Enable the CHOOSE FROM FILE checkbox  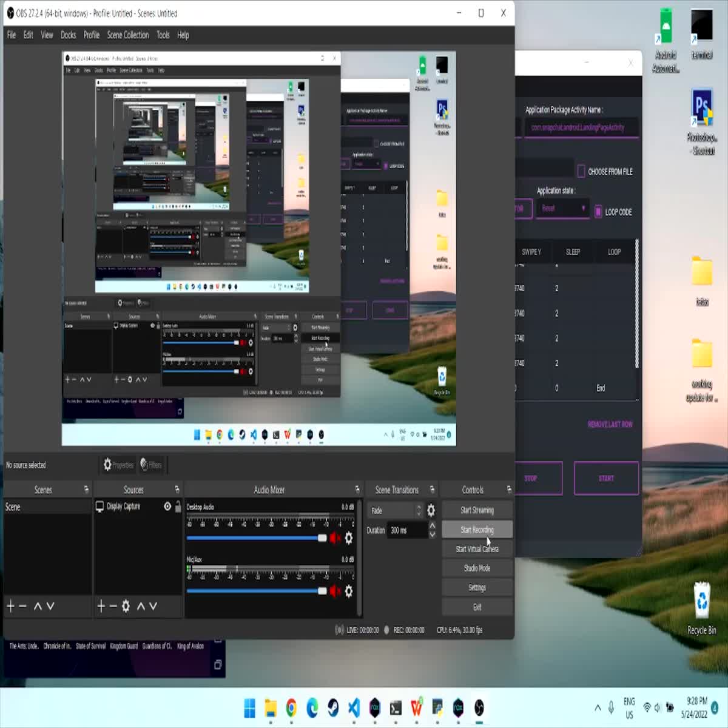click(x=581, y=171)
